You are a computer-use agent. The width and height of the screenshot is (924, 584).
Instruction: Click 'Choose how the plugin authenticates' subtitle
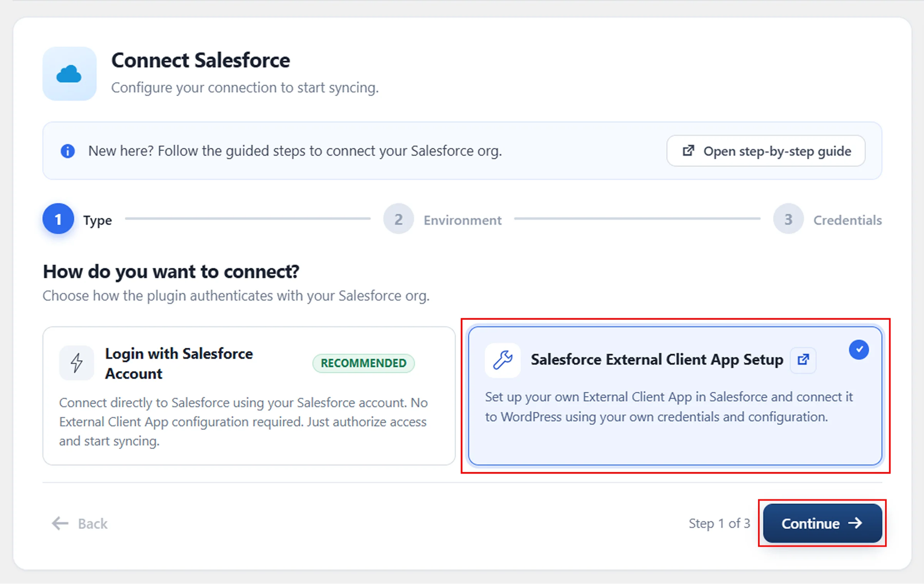click(236, 296)
